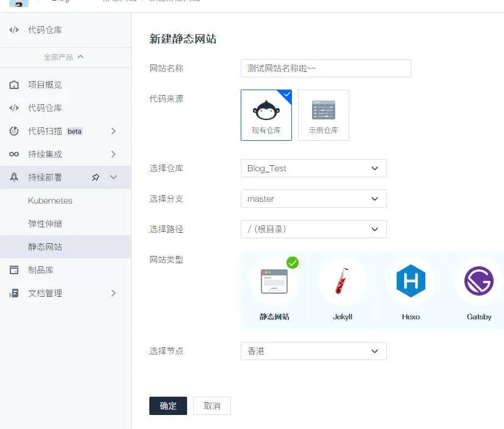Image resolution: width=504 pixels, height=429 pixels.
Task: Select the 现有仓库 source card
Action: coord(266,115)
